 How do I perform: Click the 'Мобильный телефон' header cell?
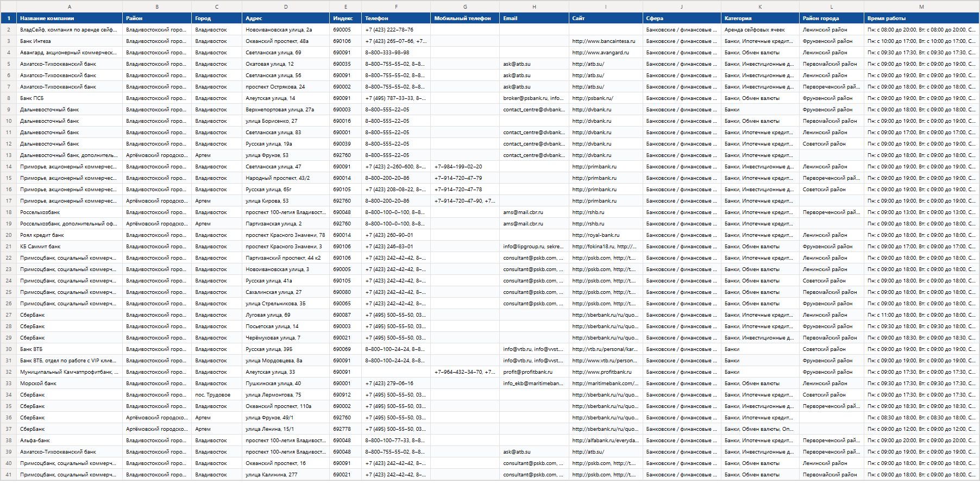pos(465,18)
